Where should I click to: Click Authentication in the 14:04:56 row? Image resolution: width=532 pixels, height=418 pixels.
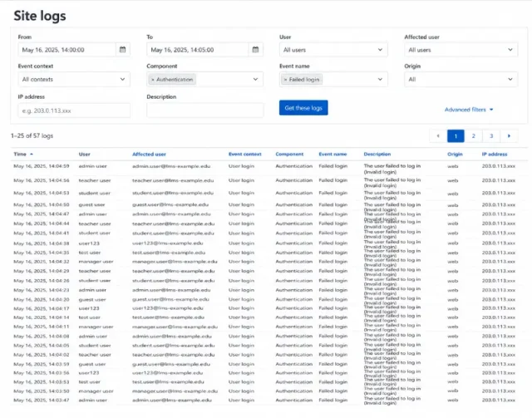[x=293, y=180]
